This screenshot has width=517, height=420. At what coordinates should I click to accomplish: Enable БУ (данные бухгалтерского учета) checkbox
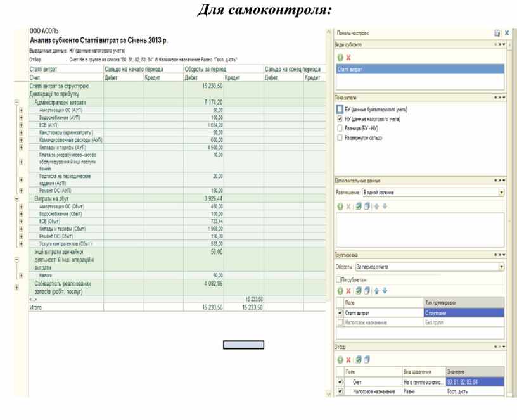point(340,110)
